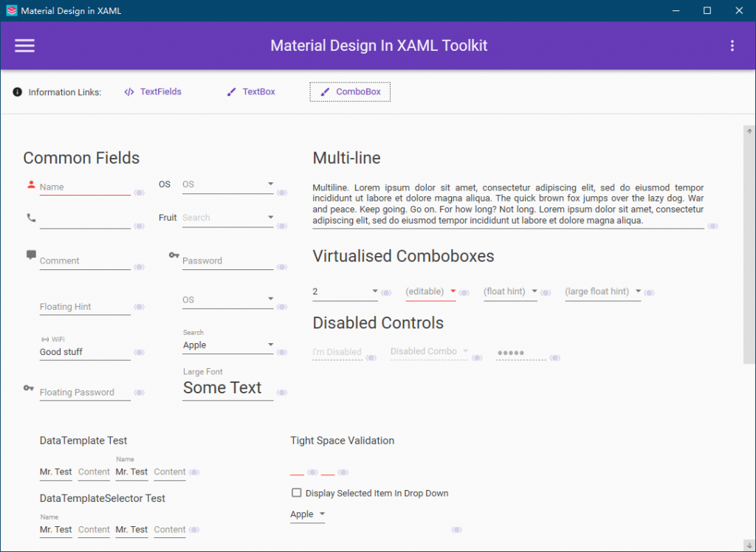Open the three-dot overflow menu

tap(732, 45)
